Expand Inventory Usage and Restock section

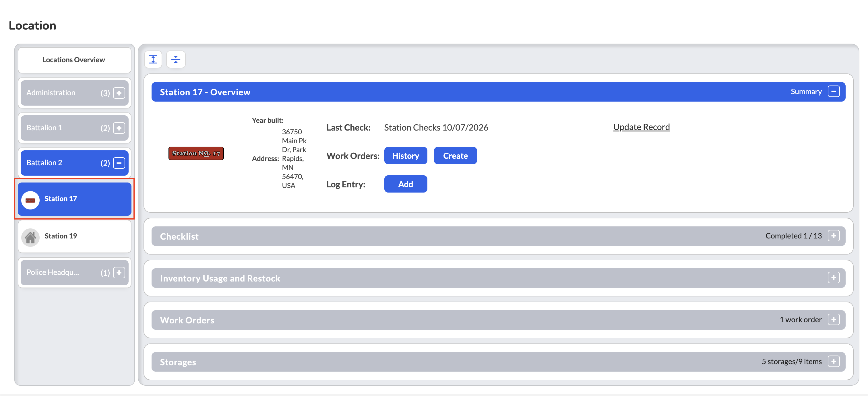[x=833, y=278]
